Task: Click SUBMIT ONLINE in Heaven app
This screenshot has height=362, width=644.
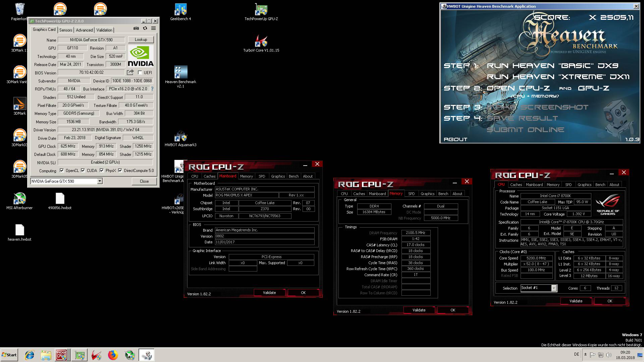Action: coord(526,130)
